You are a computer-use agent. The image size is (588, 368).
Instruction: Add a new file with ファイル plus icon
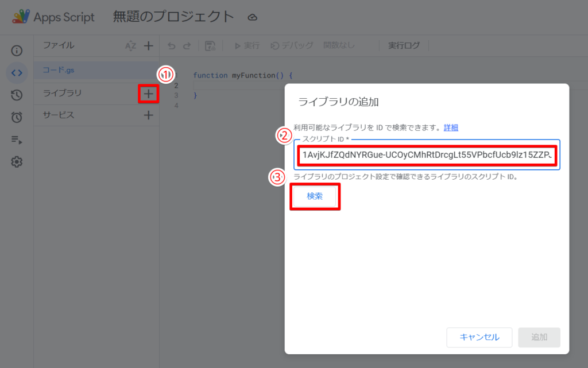[x=148, y=45]
